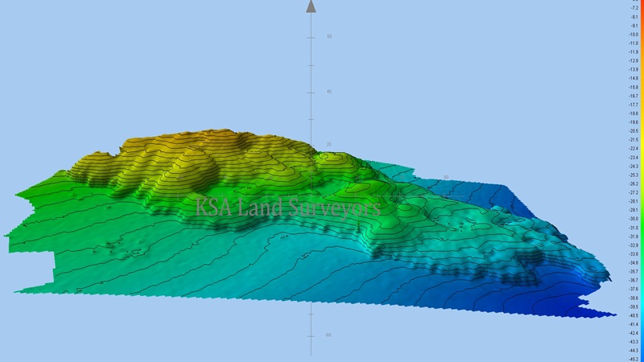Click the -26.2 legend value
This screenshot has width=644, height=362.
[x=634, y=184]
